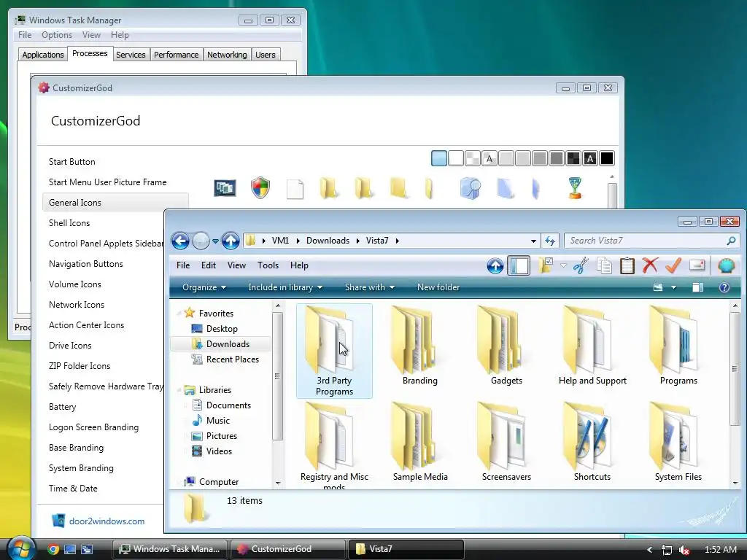Open Explorer File menu
Viewport: 747px width, 560px height.
[183, 265]
